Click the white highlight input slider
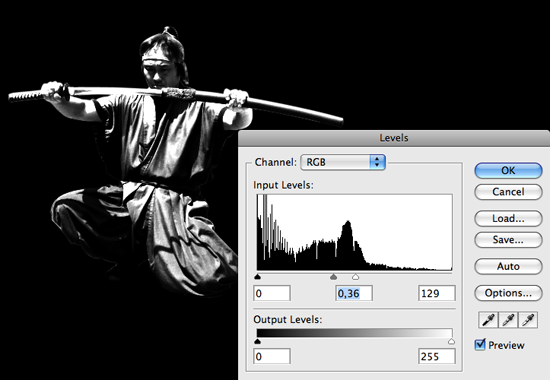Image resolution: width=550 pixels, height=380 pixels. pos(356,277)
